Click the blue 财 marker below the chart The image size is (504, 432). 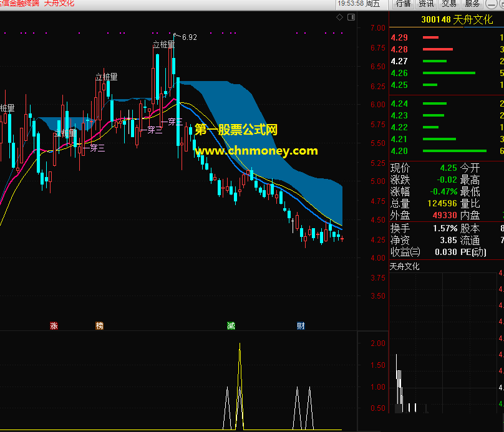[x=301, y=325]
